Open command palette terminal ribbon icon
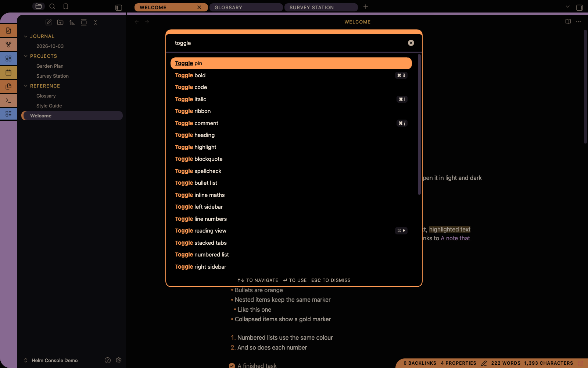The image size is (588, 368). (x=8, y=100)
